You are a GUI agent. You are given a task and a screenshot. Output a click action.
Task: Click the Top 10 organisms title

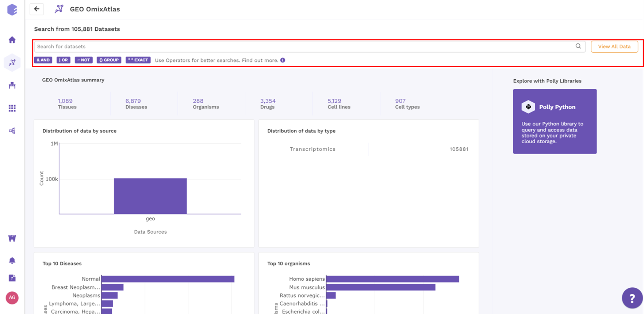pos(289,264)
